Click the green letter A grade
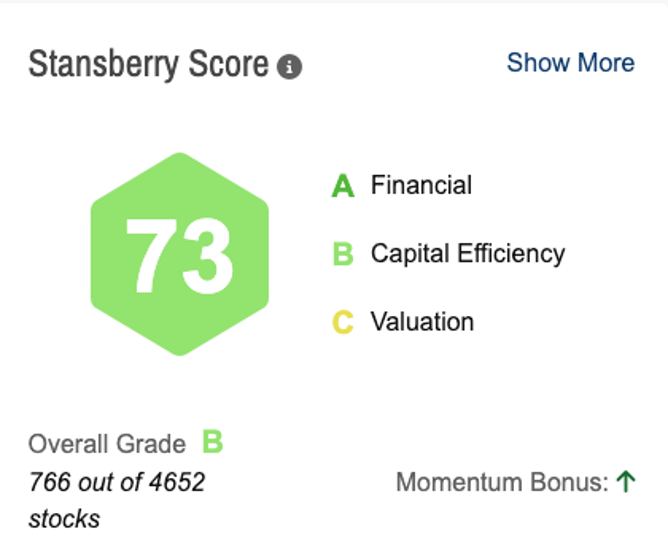Screen dimensions: 668x554 [343, 186]
